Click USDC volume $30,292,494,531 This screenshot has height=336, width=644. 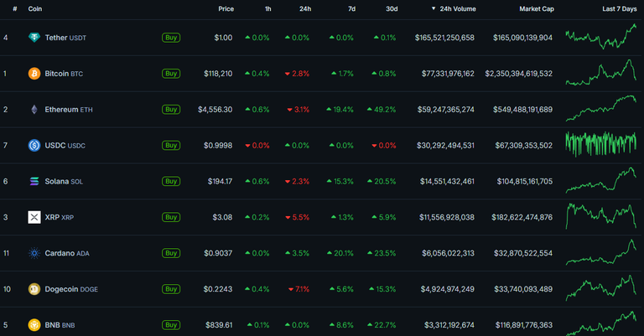445,145
